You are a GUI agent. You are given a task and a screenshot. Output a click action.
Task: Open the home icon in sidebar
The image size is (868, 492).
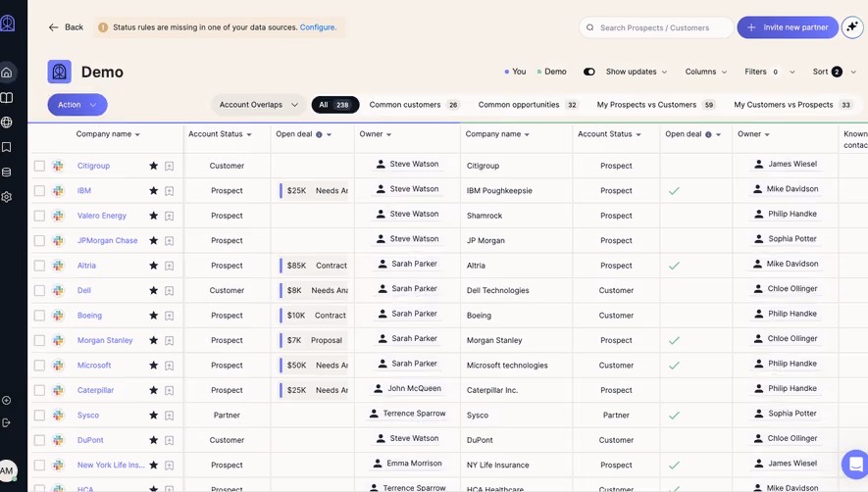pyautogui.click(x=7, y=73)
